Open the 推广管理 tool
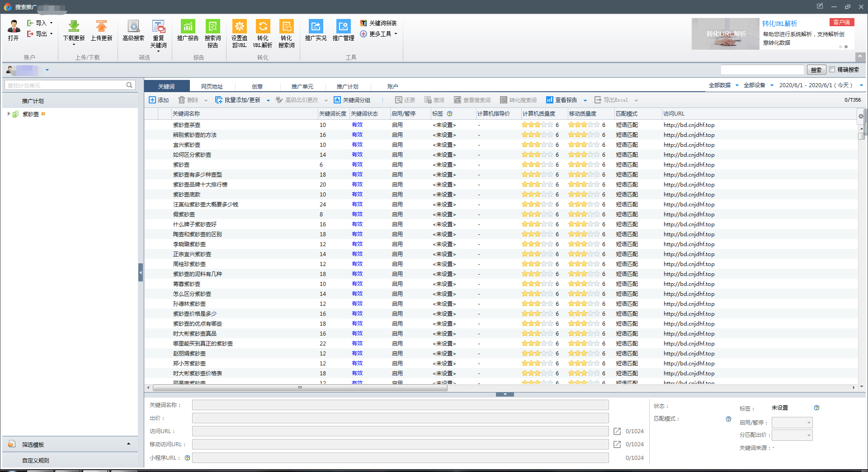Screen dimensions: 868x472 [343, 27]
